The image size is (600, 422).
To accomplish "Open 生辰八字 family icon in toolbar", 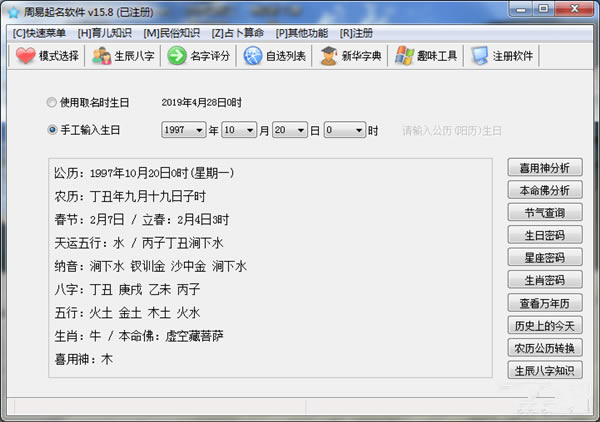I will point(101,56).
